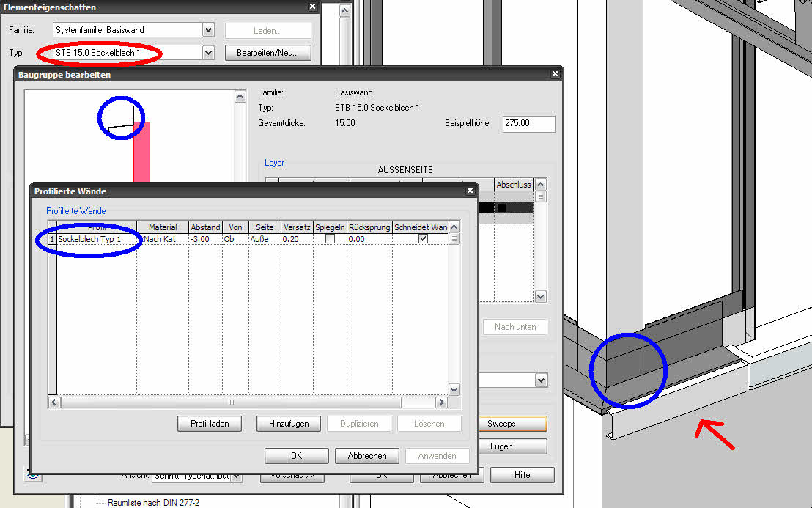
Task: Click the Bearbeiten/Neu... button
Action: [x=267, y=53]
